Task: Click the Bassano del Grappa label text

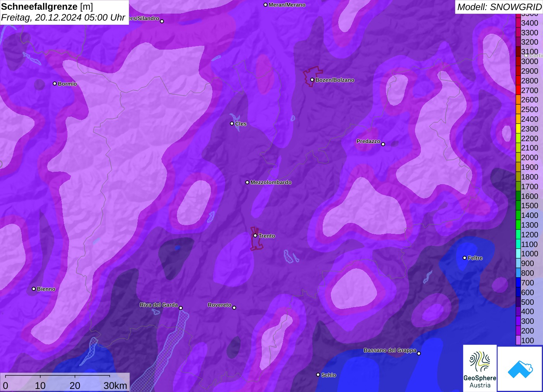Action: (390, 350)
